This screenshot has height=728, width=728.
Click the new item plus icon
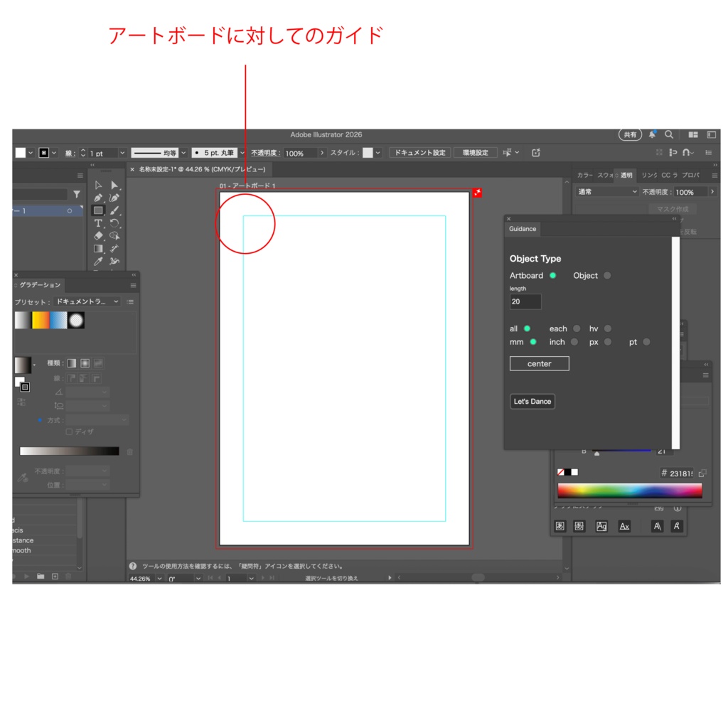[55, 576]
